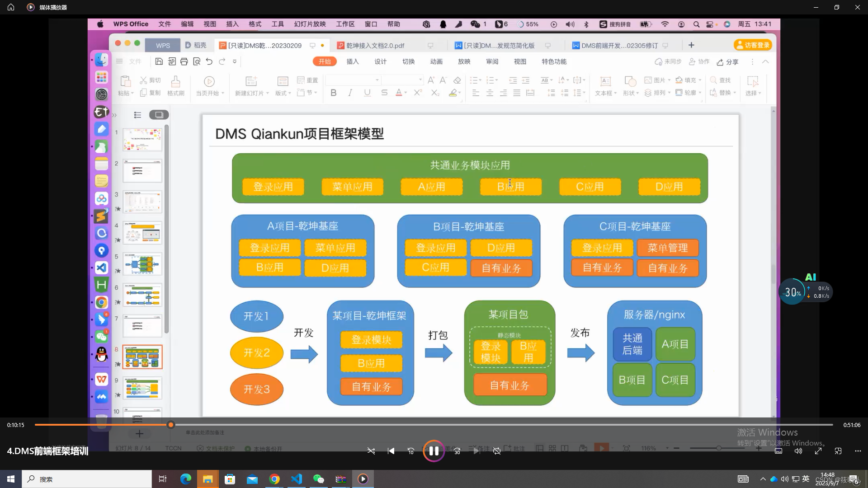Open more options in media player

(858, 451)
